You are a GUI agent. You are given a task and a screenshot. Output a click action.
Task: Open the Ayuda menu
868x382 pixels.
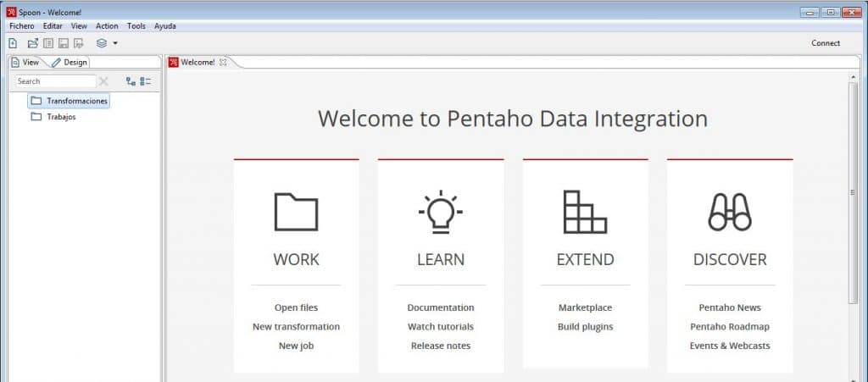(x=165, y=26)
